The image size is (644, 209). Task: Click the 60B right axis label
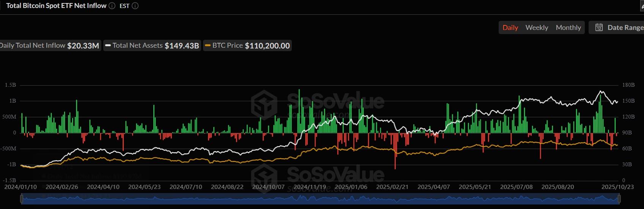(x=627, y=148)
